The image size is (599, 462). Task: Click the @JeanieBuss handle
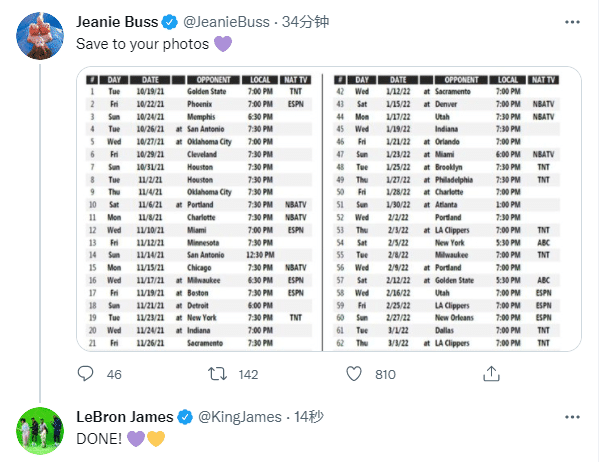click(226, 22)
